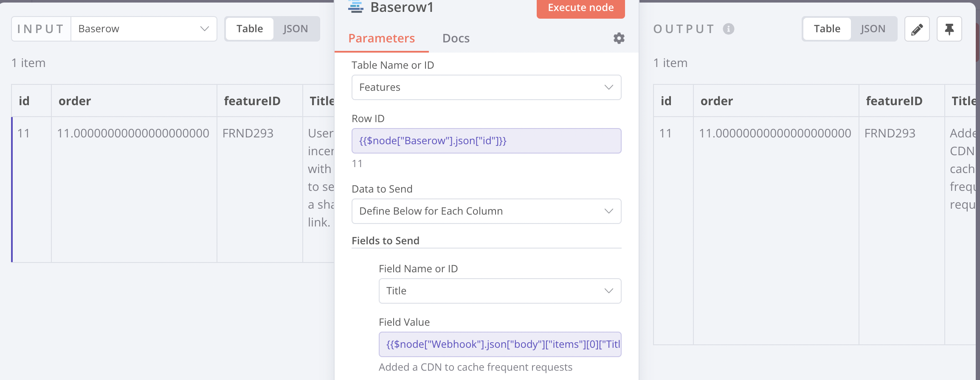
Task: Open Data to Send dropdown
Action: (487, 211)
